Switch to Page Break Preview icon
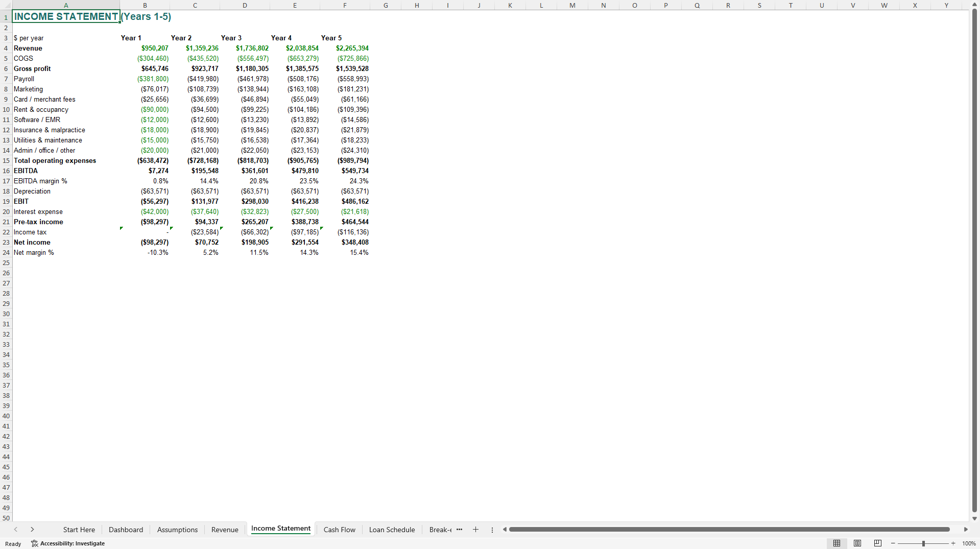The height and width of the screenshot is (549, 980). tap(878, 543)
